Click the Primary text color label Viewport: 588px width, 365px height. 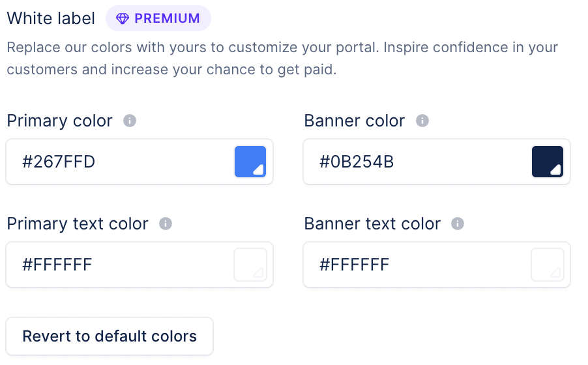tap(78, 224)
